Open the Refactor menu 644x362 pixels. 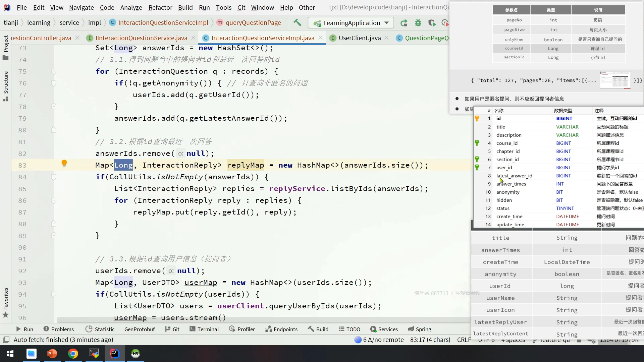point(160,7)
